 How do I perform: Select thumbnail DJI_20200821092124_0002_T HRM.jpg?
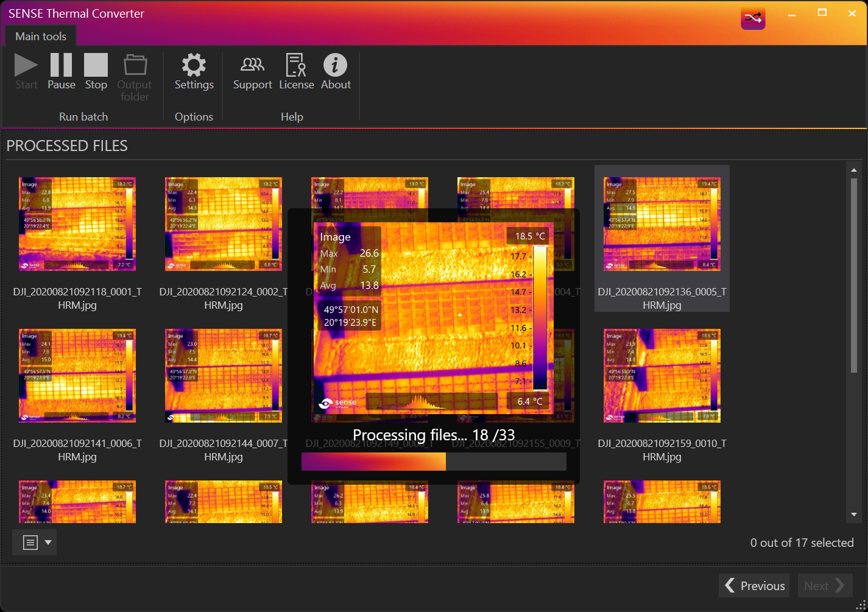[x=224, y=225]
